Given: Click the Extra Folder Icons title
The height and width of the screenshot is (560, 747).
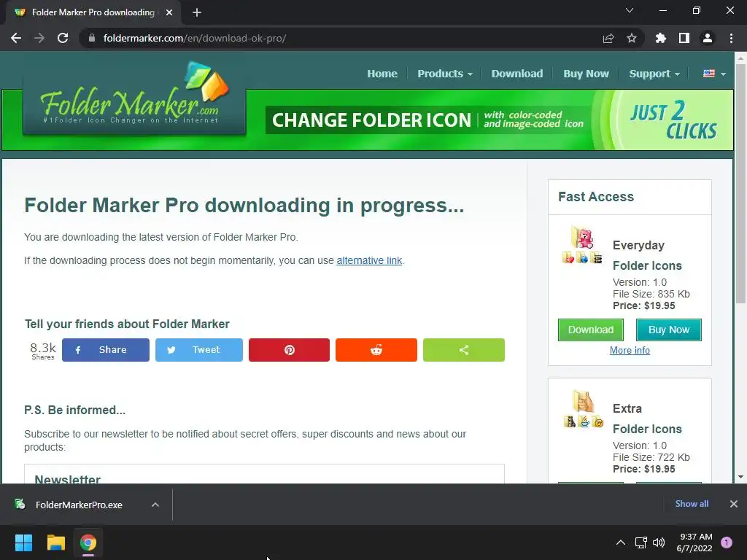Looking at the screenshot, I should coord(647,419).
